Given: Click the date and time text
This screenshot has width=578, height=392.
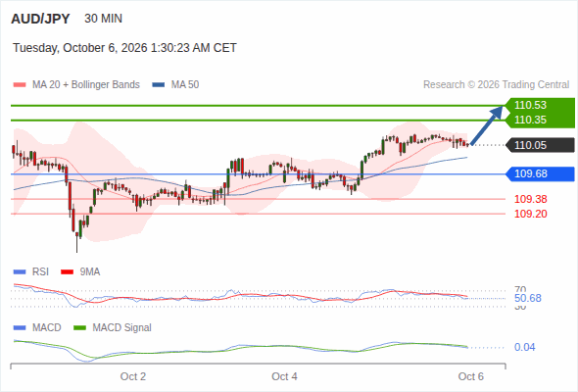Looking at the screenshot, I should pyautogui.click(x=124, y=48).
